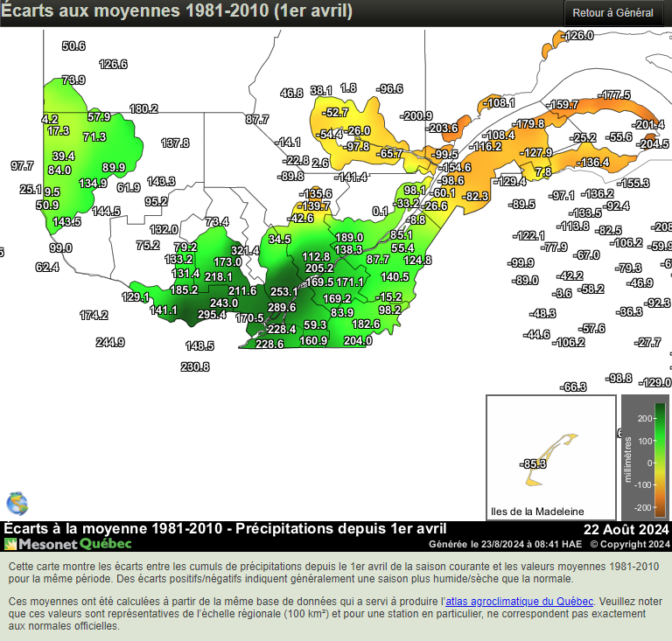This screenshot has width=672, height=641.
Task: Click the -85.3 value in the Madeleine inset
Action: click(533, 463)
